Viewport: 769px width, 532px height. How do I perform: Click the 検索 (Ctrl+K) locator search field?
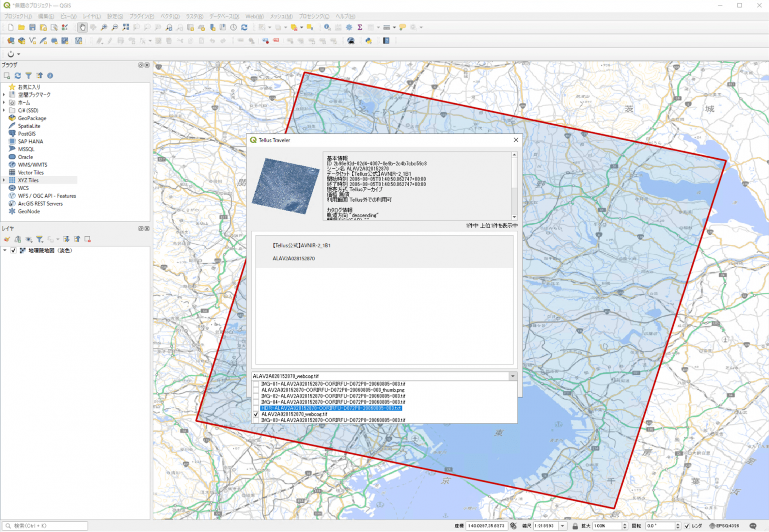44,526
